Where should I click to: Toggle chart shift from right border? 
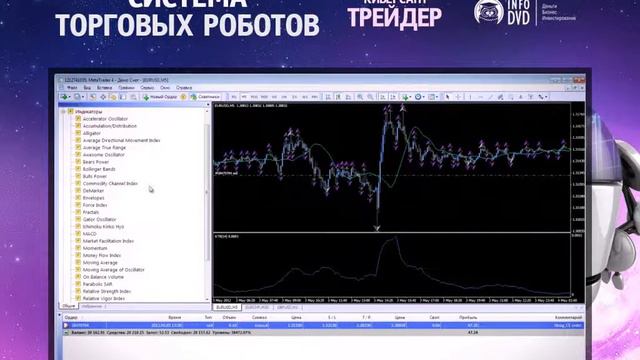(x=392, y=97)
